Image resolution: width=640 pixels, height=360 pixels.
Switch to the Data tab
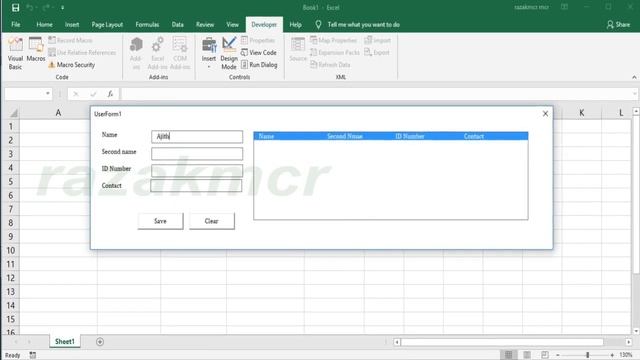pos(178,24)
